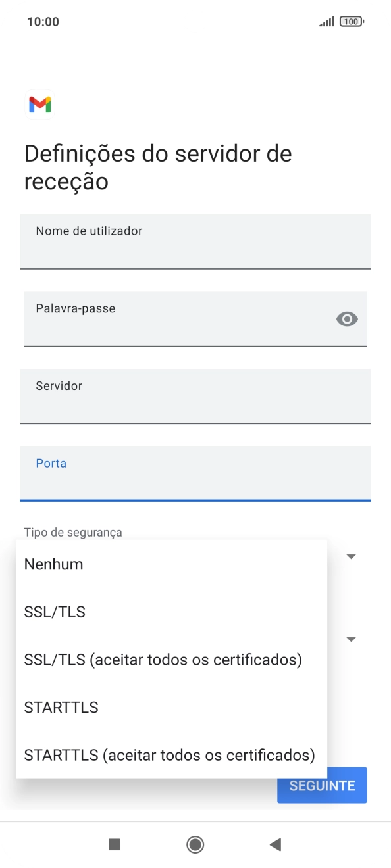Select STARTTLS (aceitar todos os certificados)

(x=169, y=755)
